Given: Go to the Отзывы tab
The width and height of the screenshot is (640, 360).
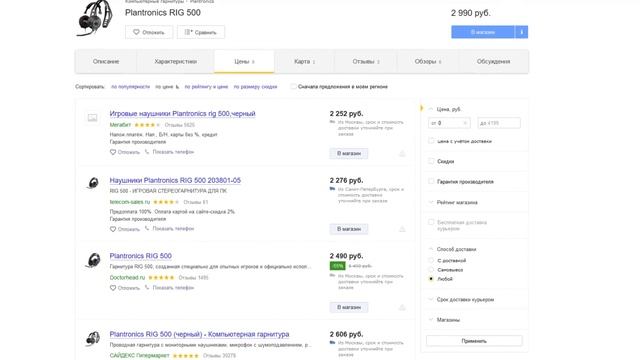Looking at the screenshot, I should pyautogui.click(x=366, y=62).
